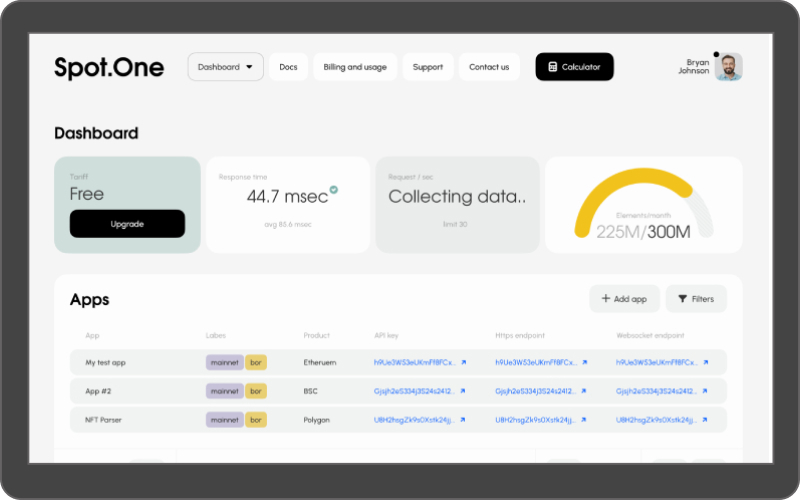Click the Https endpoint column header
This screenshot has width=800, height=500.
coord(520,335)
